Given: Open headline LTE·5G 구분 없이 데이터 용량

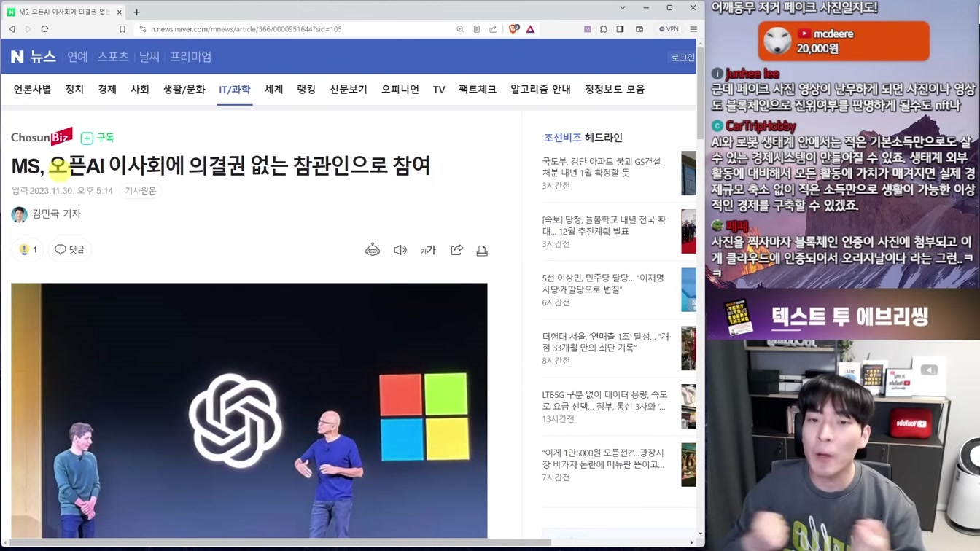Looking at the screenshot, I should coord(604,400).
